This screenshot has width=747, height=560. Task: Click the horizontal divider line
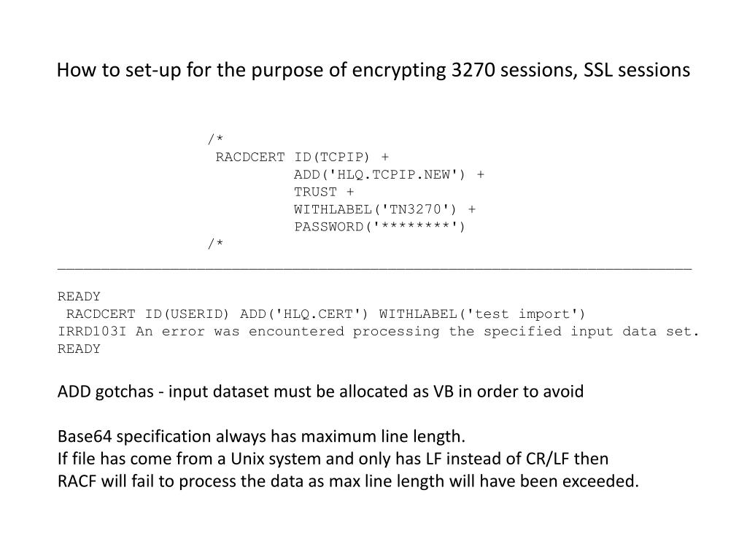pos(373,268)
